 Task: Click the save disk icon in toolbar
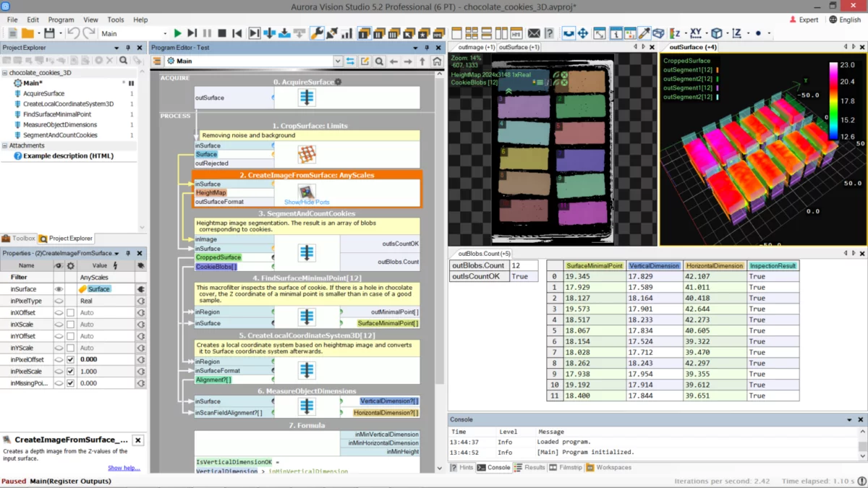49,33
